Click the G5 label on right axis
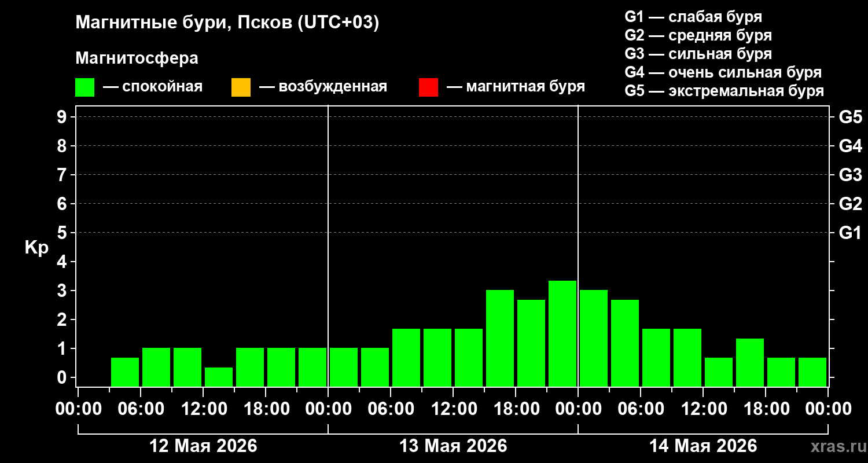The width and height of the screenshot is (868, 463). pos(851,117)
